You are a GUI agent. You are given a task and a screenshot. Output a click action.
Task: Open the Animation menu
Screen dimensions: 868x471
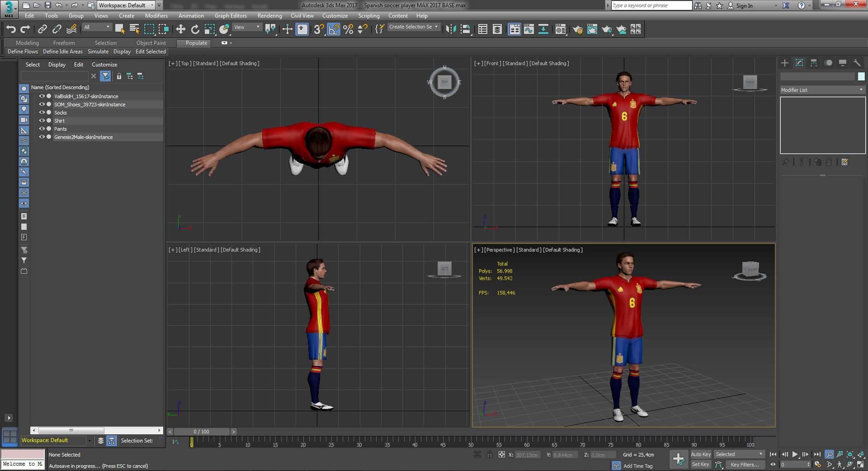coord(191,16)
